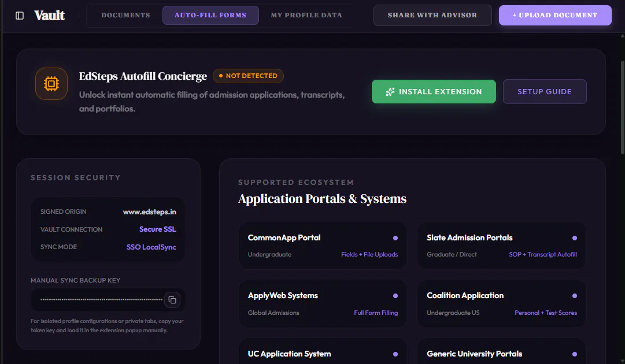
Task: Click Fields + File Uploads label
Action: tap(369, 254)
